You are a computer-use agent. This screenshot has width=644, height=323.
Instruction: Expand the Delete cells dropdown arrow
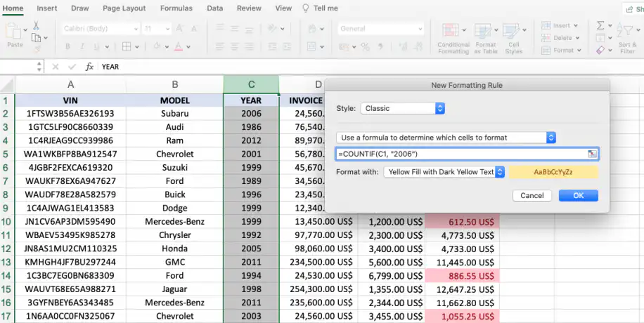(x=577, y=38)
